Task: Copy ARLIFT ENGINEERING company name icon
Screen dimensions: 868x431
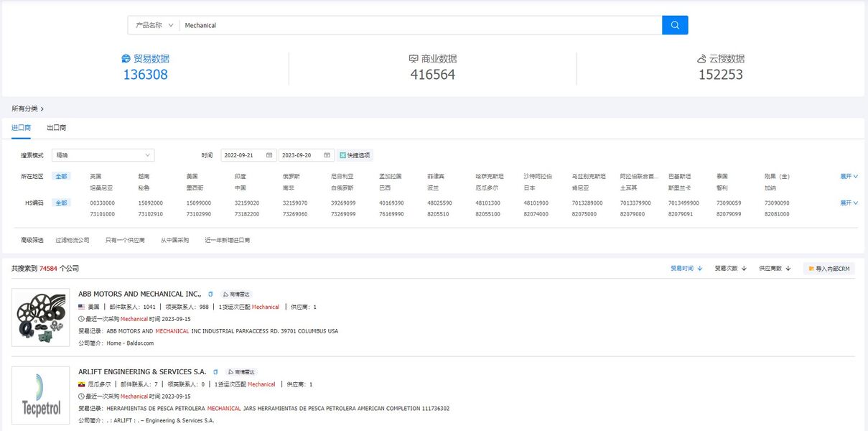Action: (215, 372)
